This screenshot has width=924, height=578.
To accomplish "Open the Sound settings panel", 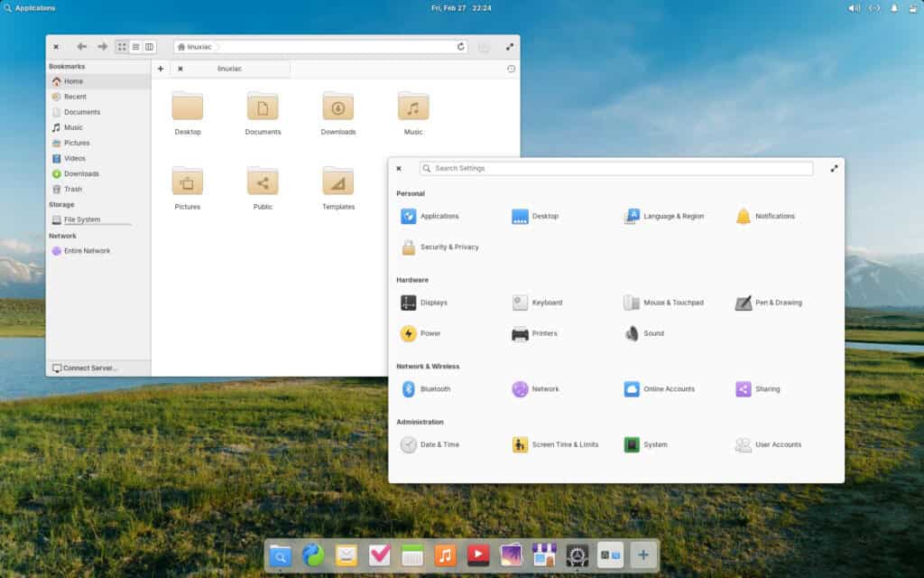I will click(x=645, y=333).
